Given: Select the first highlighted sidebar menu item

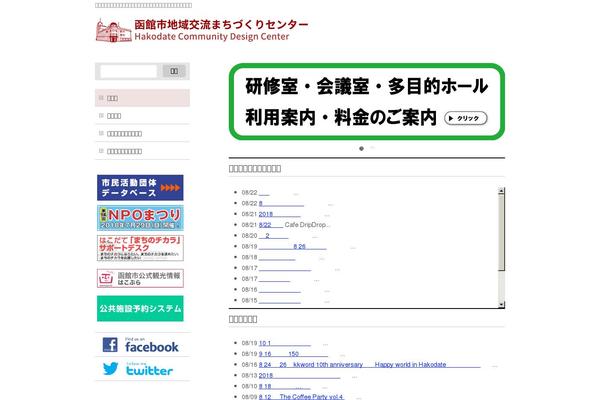Looking at the screenshot, I should pos(142,98).
